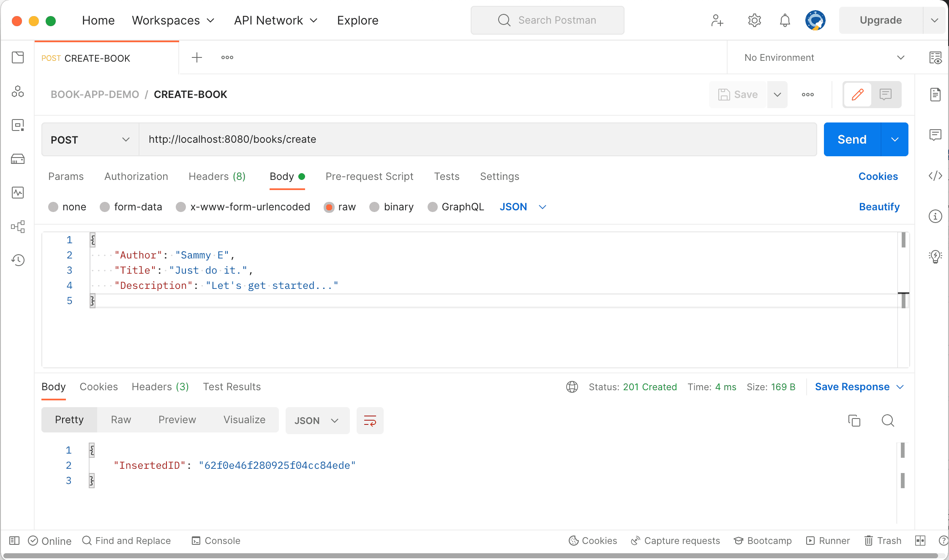Open the POST method dropdown

(90, 140)
